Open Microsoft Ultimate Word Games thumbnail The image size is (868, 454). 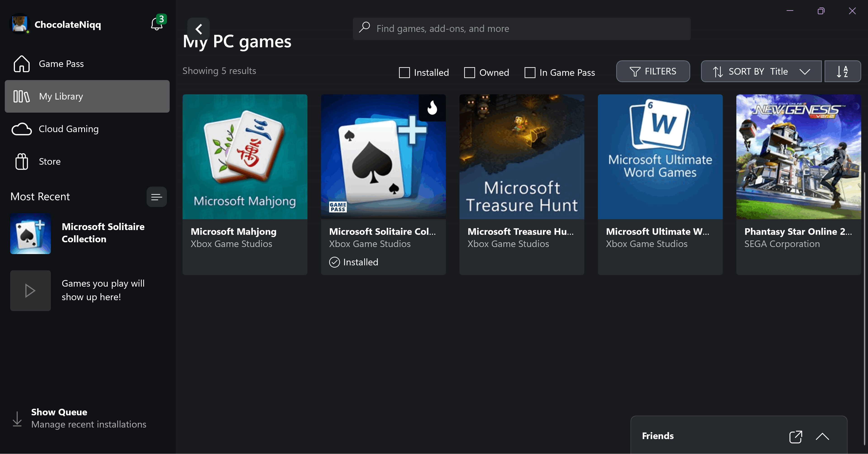coord(660,157)
